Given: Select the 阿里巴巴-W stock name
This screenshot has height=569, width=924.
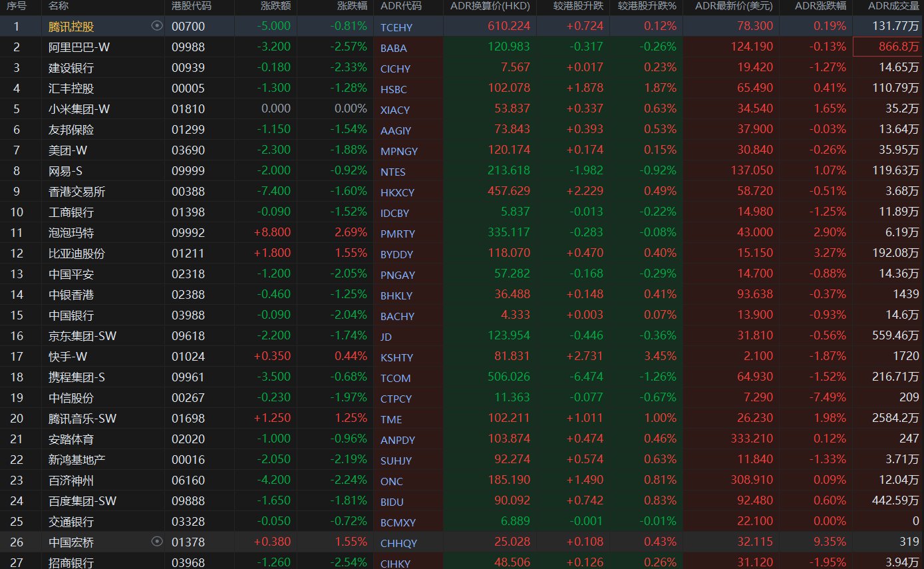Looking at the screenshot, I should click(x=78, y=47).
